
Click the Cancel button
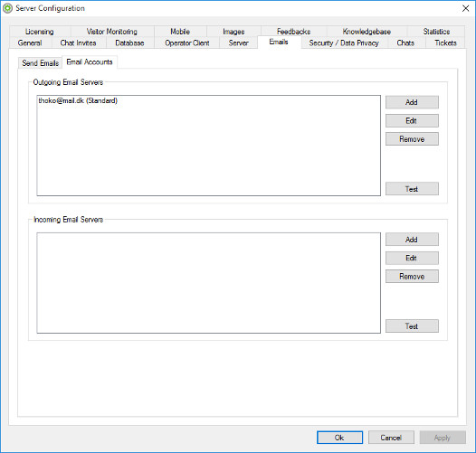click(x=391, y=438)
